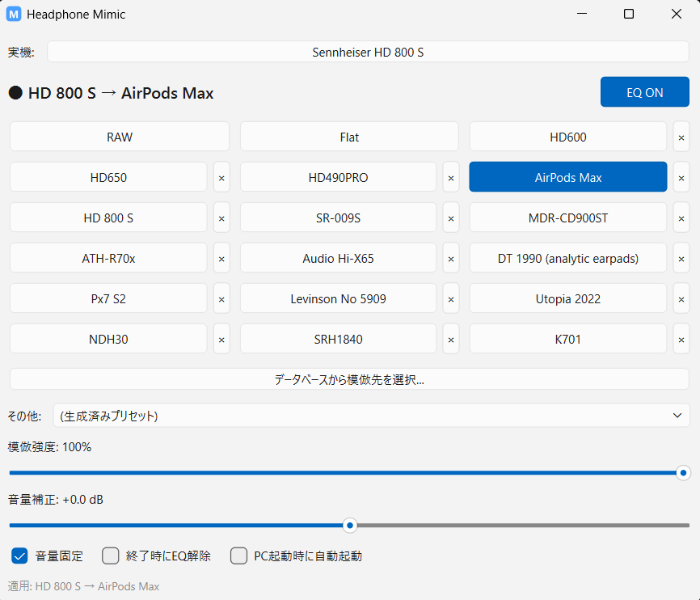
Task: Click the 音量補正: +0.0 dB label
Action: tap(55, 500)
